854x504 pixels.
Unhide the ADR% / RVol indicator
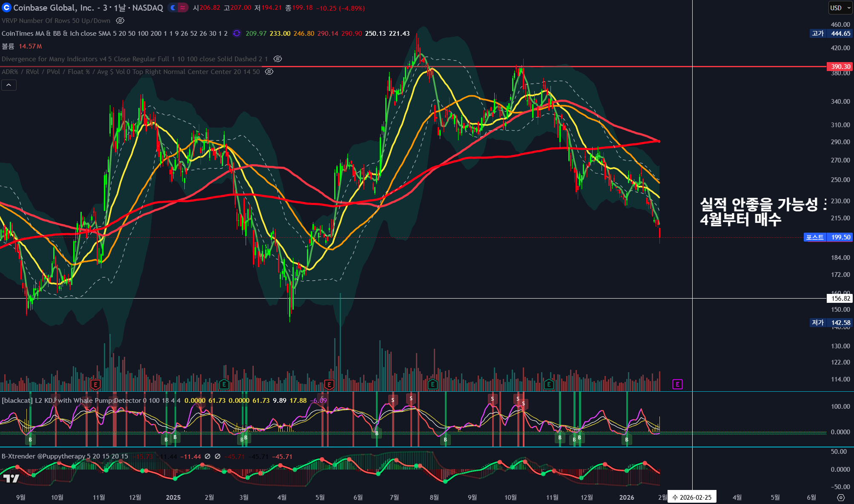pos(269,71)
